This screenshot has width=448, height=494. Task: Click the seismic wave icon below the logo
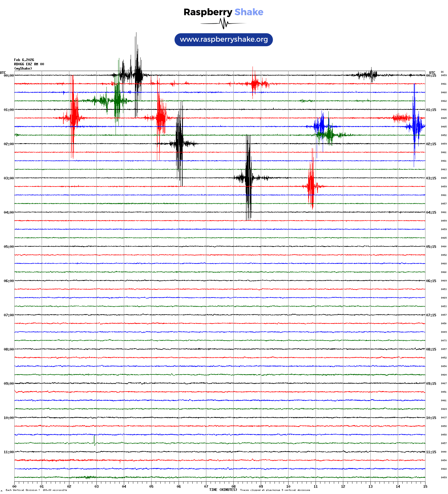pyautogui.click(x=223, y=23)
